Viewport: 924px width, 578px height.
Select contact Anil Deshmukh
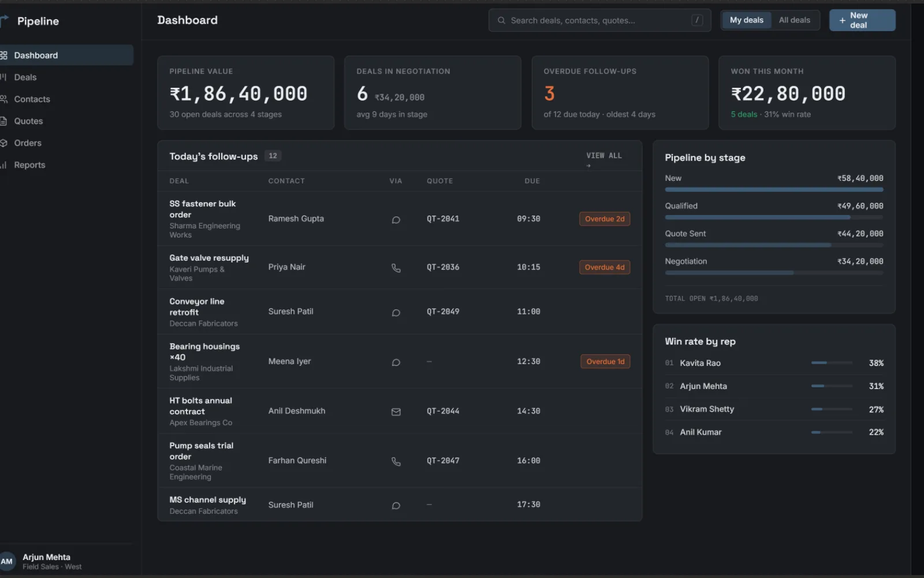coord(296,412)
